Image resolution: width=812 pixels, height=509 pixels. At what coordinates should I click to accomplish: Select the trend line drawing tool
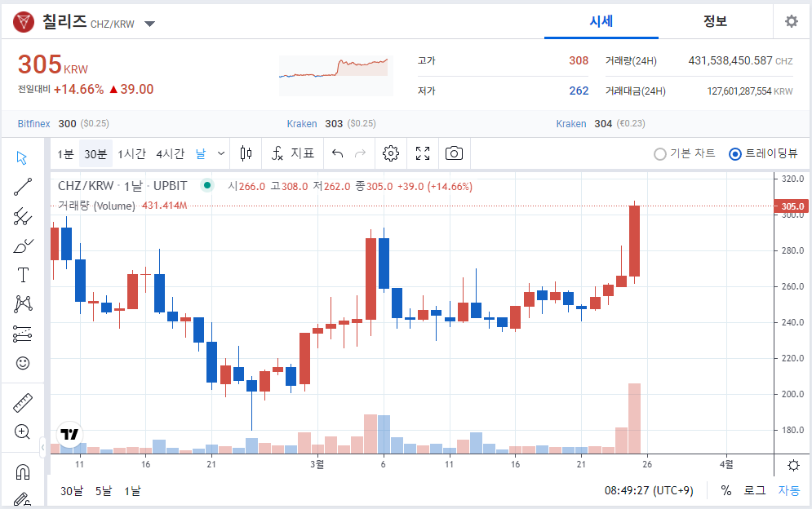coord(22,187)
